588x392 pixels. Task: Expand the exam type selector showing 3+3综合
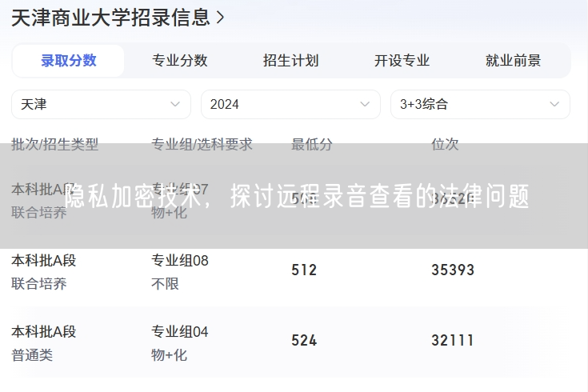[x=480, y=104]
